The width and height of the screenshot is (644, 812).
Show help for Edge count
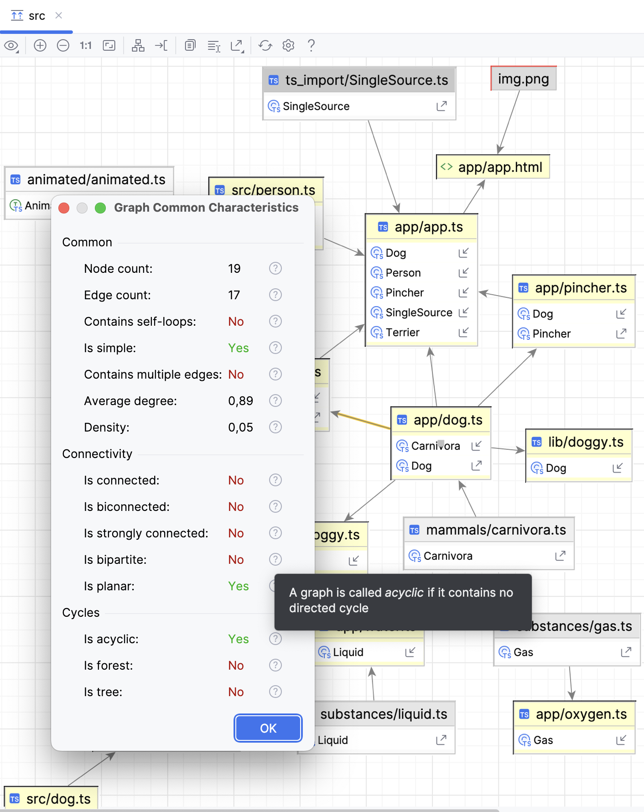pos(275,295)
